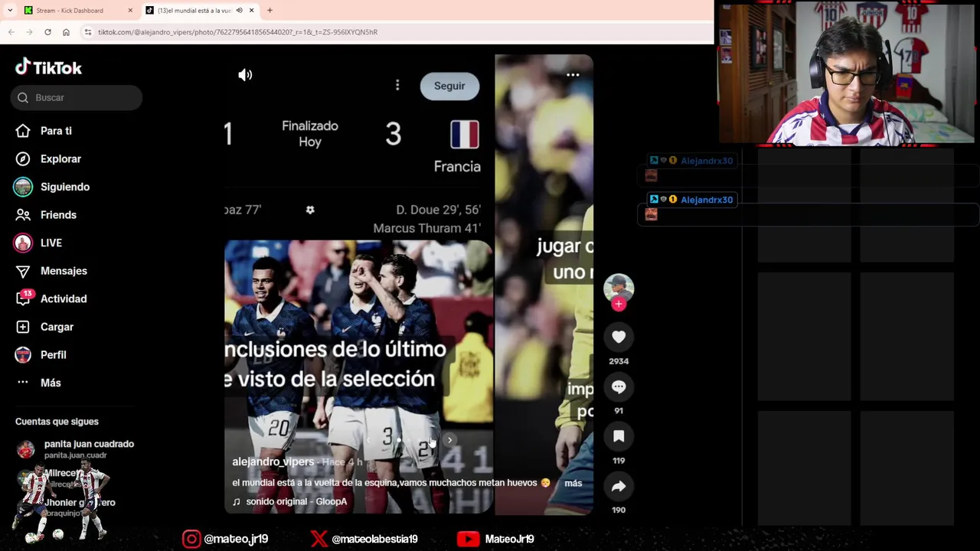The image size is (980, 551).
Task: Follow creator with red plus badge
Action: point(619,304)
